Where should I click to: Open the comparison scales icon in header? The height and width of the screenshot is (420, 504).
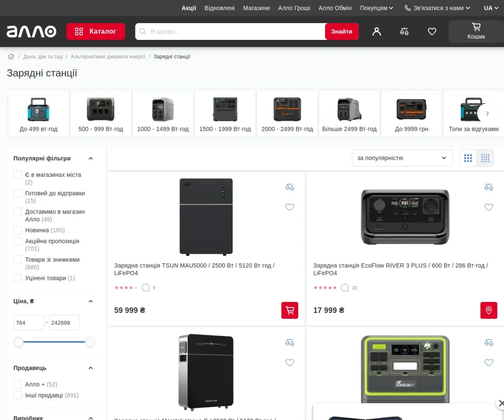coord(404,31)
